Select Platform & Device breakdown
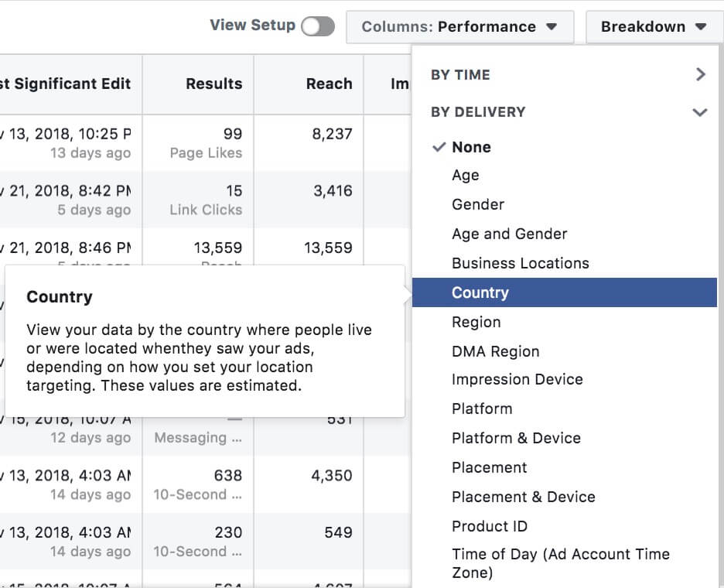The width and height of the screenshot is (724, 588). (516, 438)
